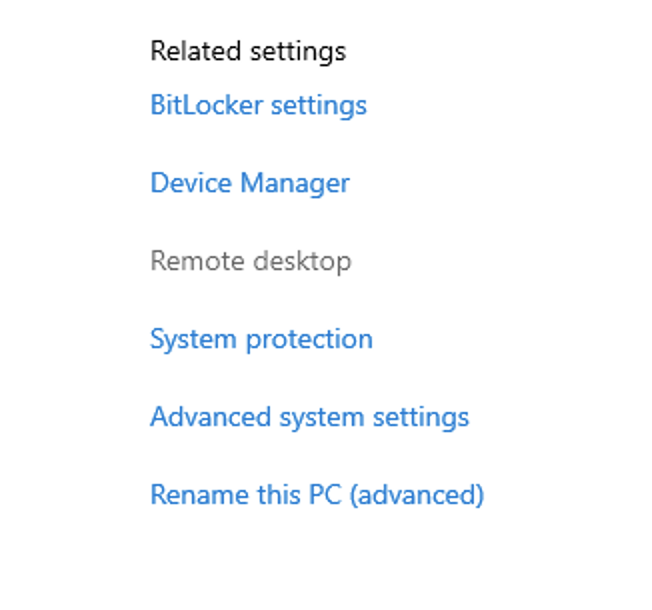Open the BitLocker settings link
Screen dimensions: 652x610
pos(258,105)
